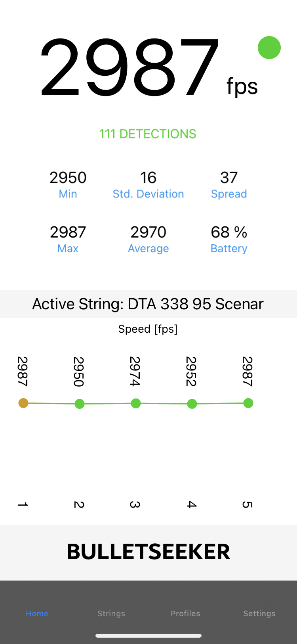297x644 pixels.
Task: Tap the Average value 2970
Action: pyautogui.click(x=148, y=232)
